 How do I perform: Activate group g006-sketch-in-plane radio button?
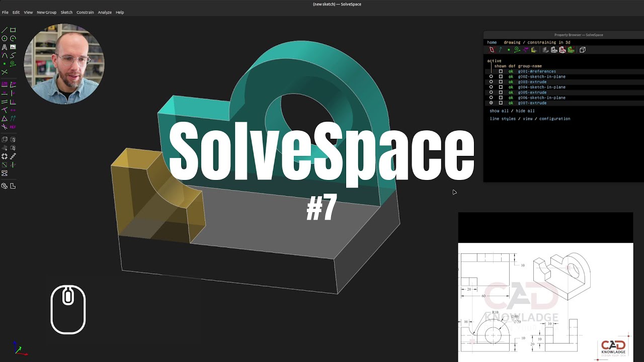(x=491, y=98)
